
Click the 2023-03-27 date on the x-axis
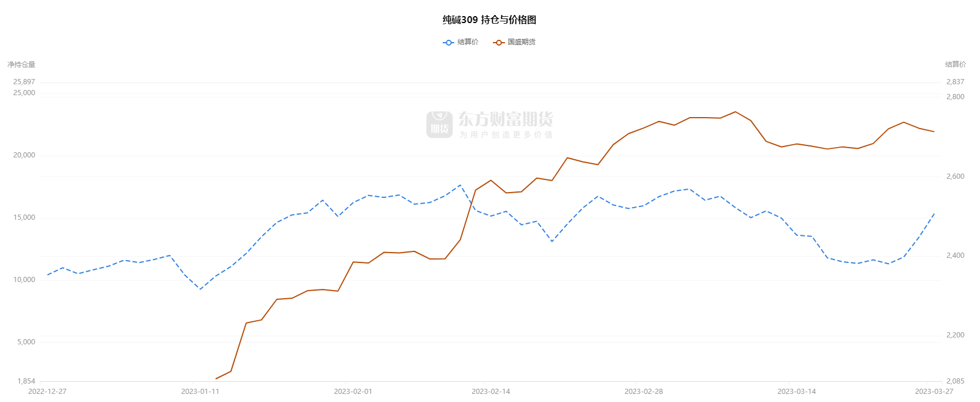click(x=934, y=392)
